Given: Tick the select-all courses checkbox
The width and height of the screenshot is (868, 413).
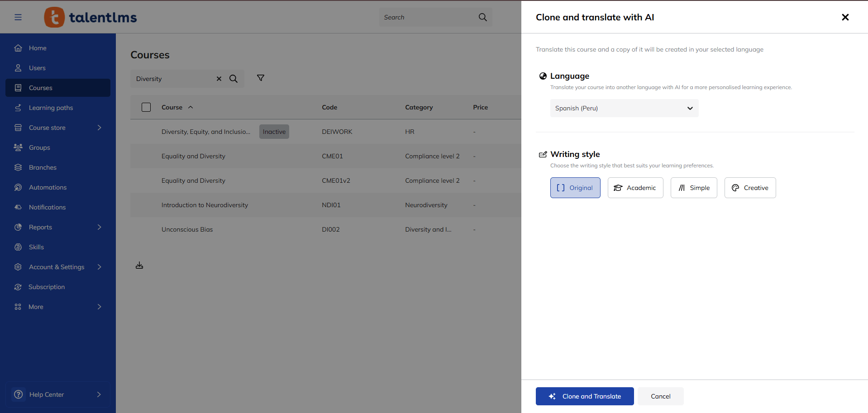Looking at the screenshot, I should (x=146, y=107).
